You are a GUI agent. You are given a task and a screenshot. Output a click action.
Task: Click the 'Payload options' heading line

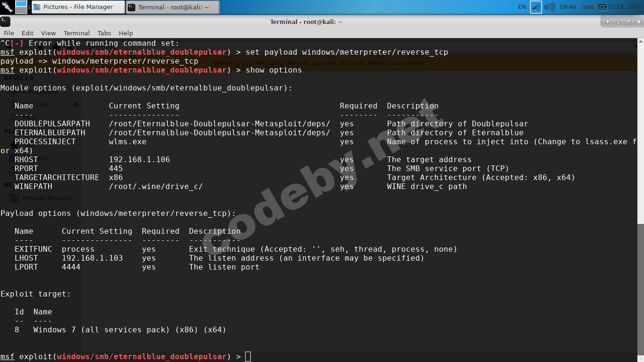click(x=118, y=213)
